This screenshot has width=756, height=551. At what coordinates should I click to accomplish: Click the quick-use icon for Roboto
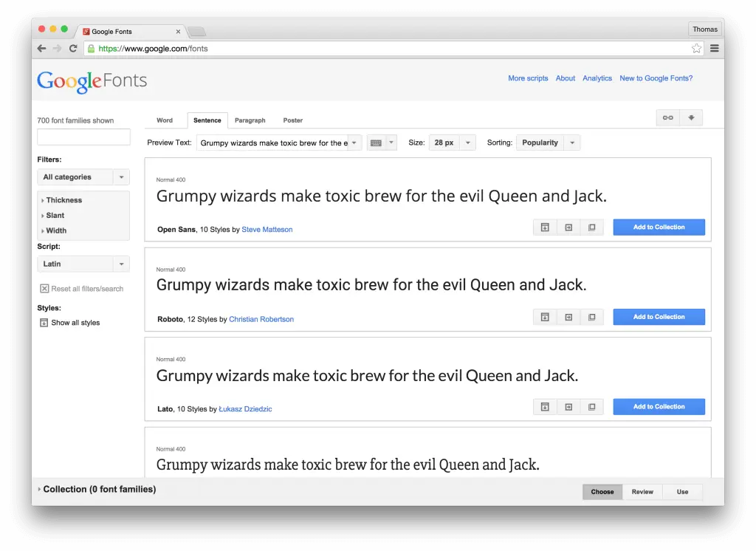[x=544, y=316]
